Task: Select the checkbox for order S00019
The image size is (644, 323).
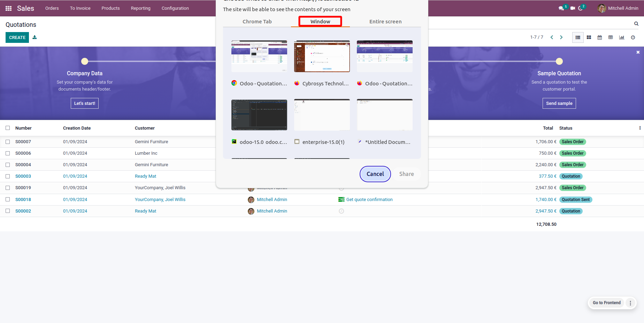Action: point(8,188)
